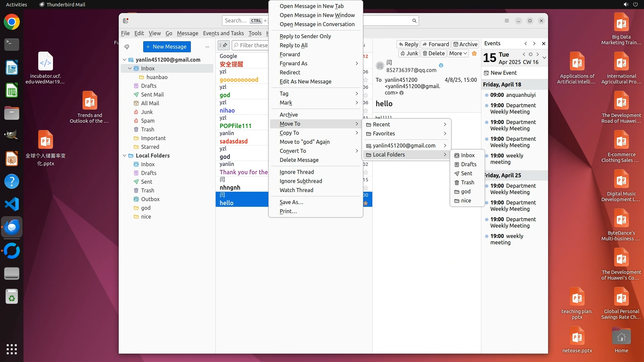
Task: Click New Event calendar icon
Action: [486, 73]
